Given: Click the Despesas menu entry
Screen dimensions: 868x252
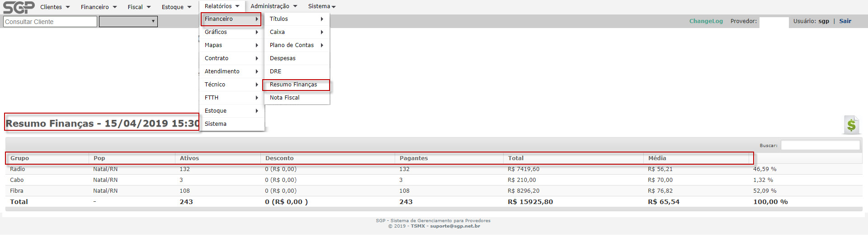Looking at the screenshot, I should coord(283,58).
